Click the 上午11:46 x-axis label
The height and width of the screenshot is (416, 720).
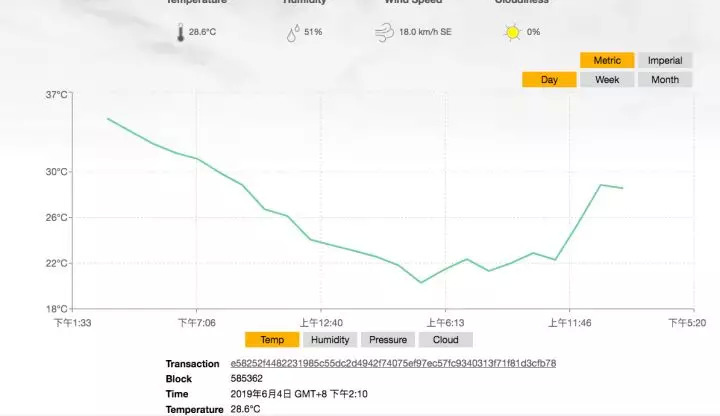coord(569,323)
